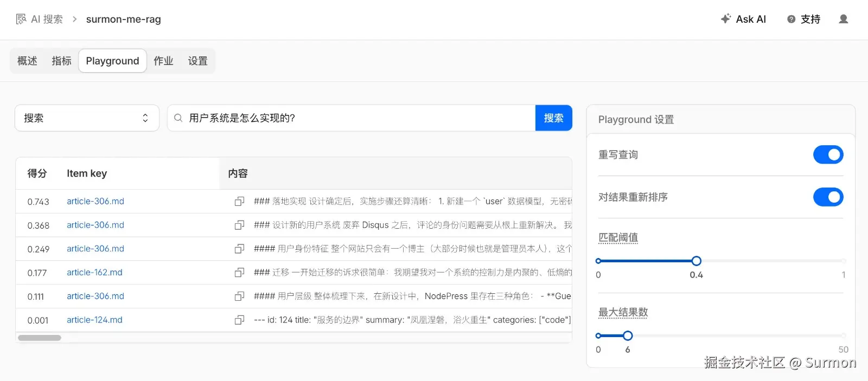Click the copy icon in the article-162.md row
868x381 pixels.
tap(239, 273)
